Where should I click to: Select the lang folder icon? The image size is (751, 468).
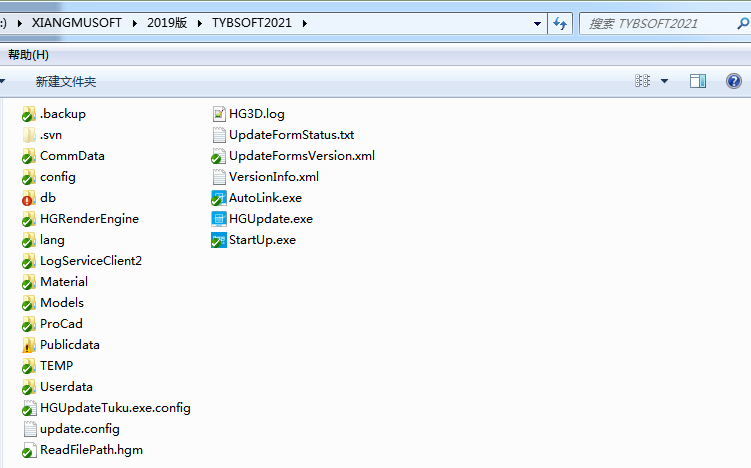(x=29, y=240)
